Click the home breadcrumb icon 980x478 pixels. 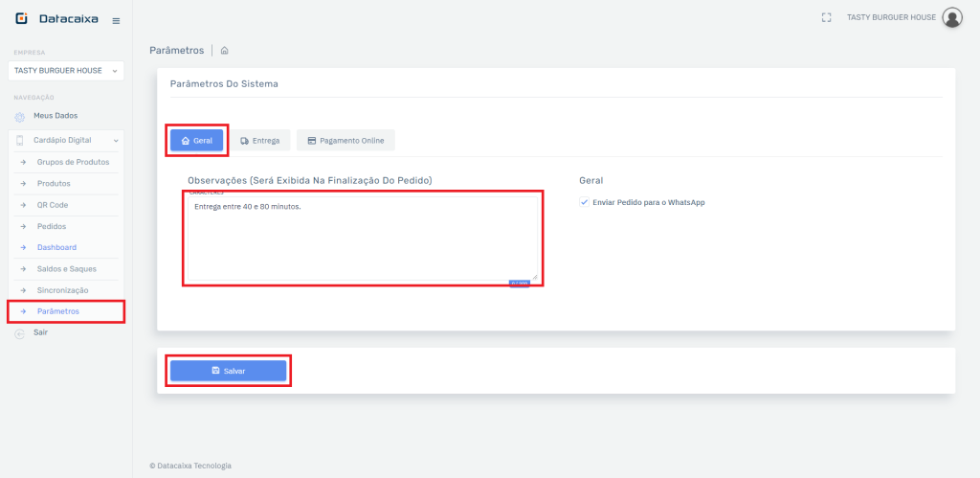pyautogui.click(x=224, y=50)
